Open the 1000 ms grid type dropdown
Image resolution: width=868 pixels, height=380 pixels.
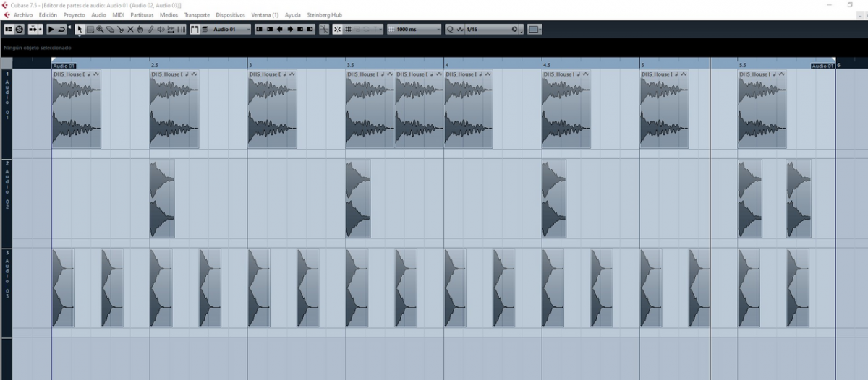414,29
